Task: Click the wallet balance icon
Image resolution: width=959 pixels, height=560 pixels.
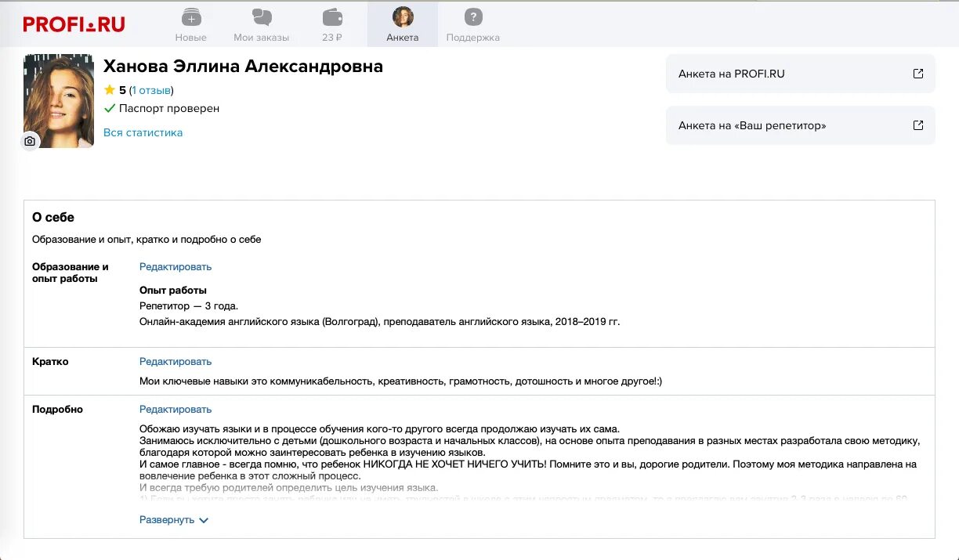Action: click(x=332, y=16)
